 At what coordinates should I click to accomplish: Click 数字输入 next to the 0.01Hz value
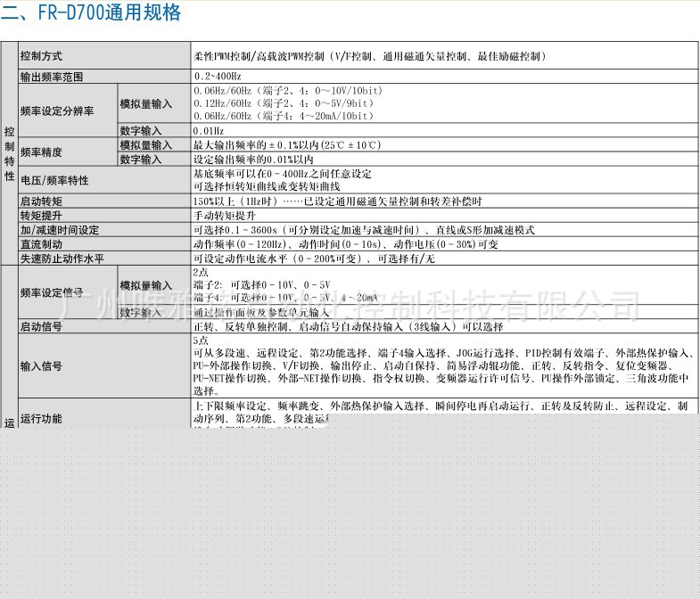141,131
